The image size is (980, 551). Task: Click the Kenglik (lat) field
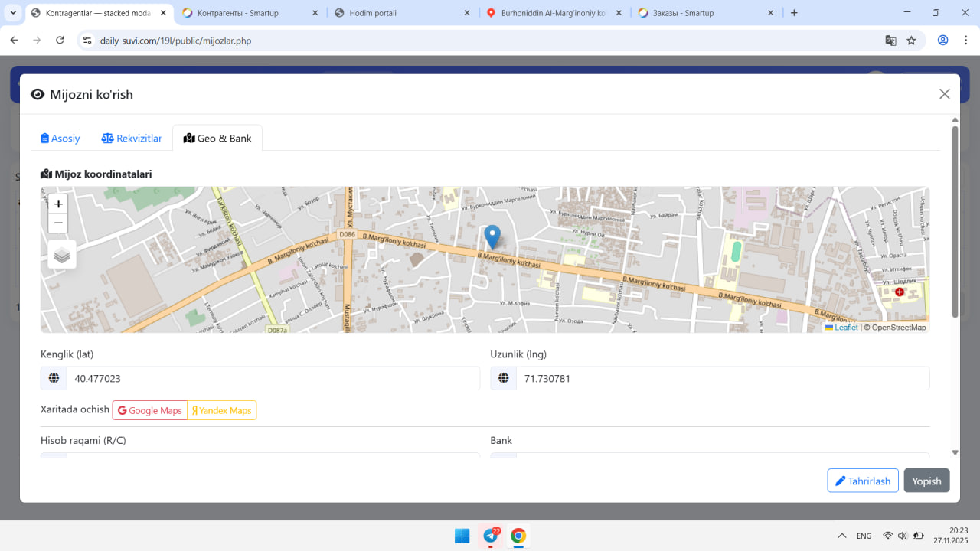273,379
